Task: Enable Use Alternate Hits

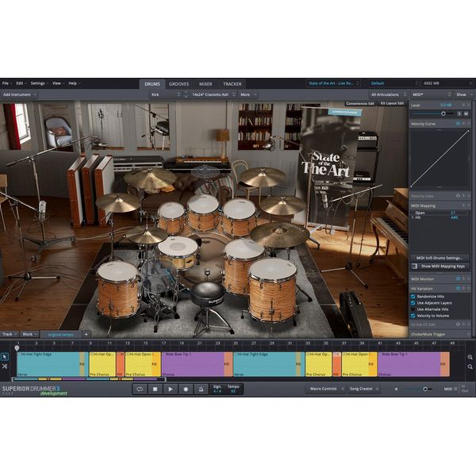Action: click(413, 309)
